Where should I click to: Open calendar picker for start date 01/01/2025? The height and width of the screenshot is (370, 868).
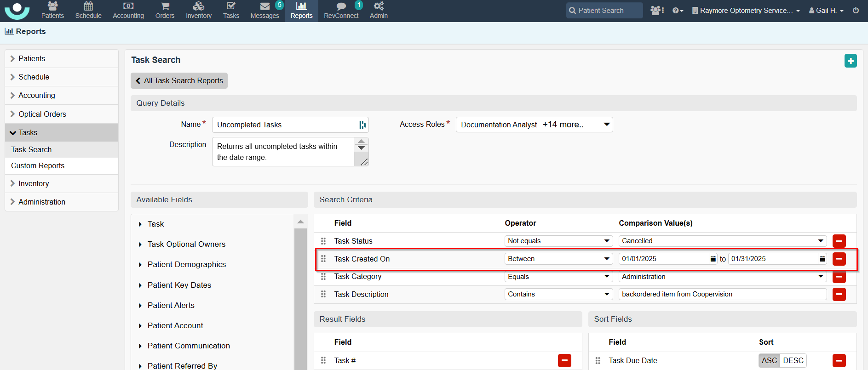[x=713, y=259]
